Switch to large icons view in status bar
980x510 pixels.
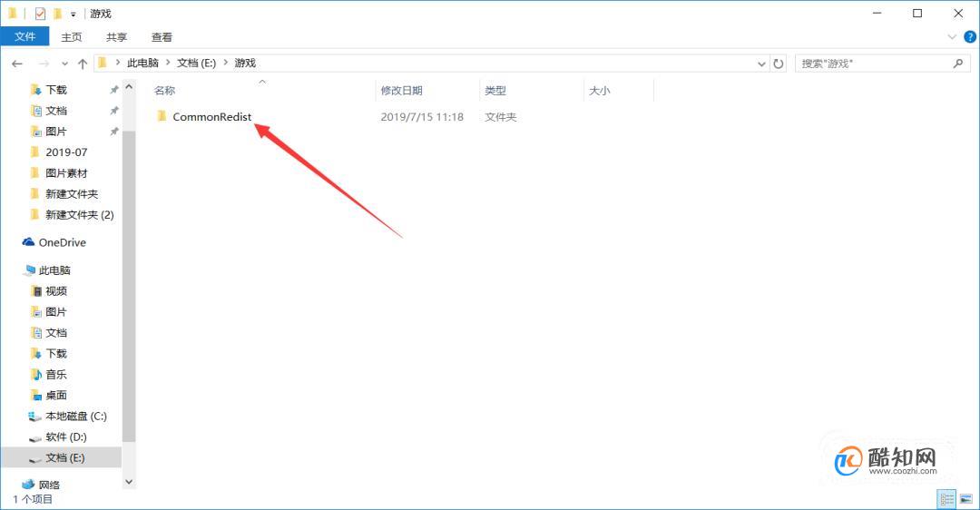(966, 499)
